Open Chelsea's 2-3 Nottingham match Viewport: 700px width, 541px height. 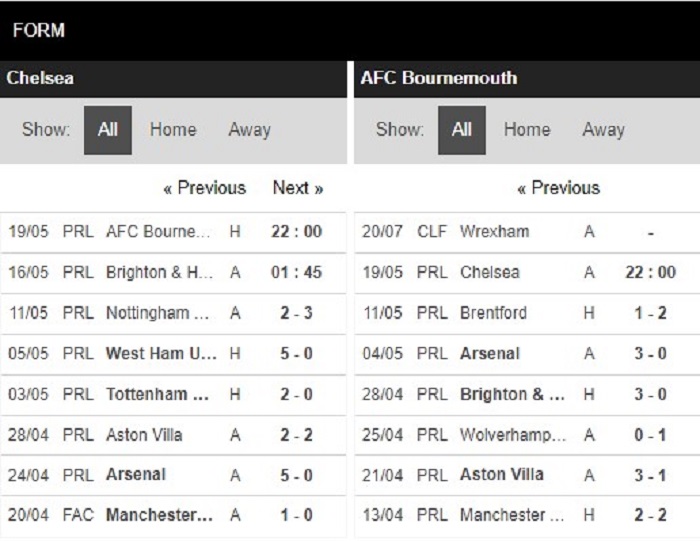coord(173,313)
